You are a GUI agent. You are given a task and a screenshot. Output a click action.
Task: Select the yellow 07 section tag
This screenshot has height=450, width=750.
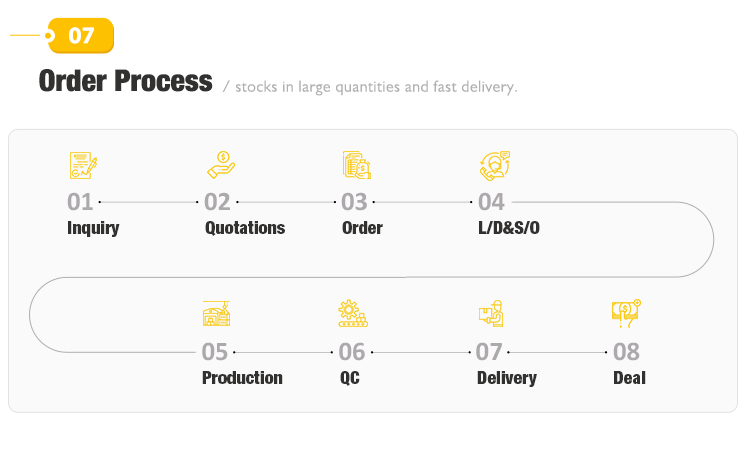point(81,35)
